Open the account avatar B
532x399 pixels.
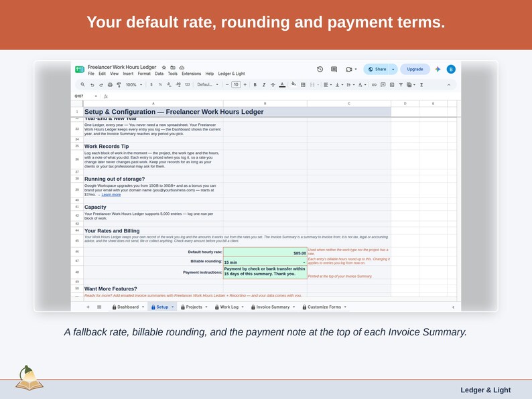[x=451, y=69]
